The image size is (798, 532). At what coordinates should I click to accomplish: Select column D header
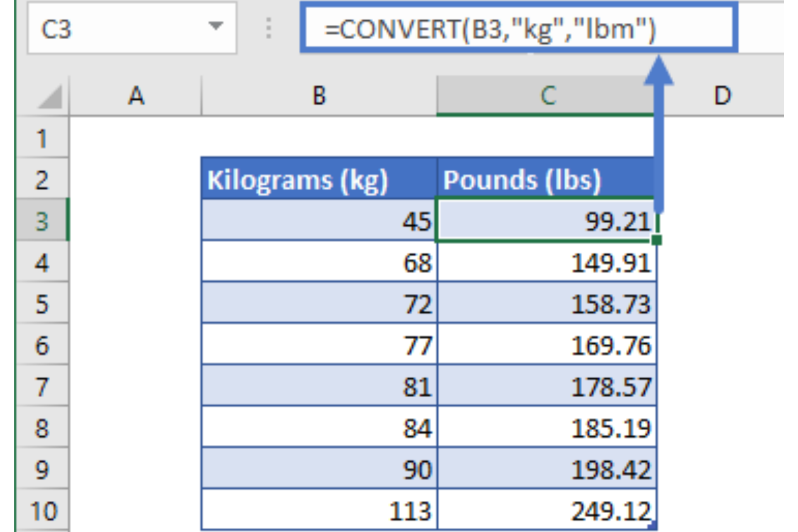[x=722, y=96]
